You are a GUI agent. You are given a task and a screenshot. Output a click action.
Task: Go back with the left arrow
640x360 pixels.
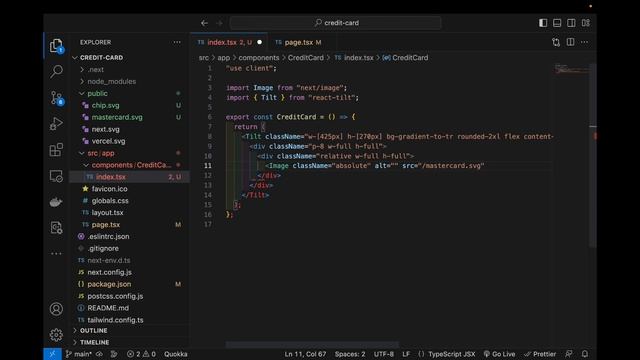tap(204, 23)
